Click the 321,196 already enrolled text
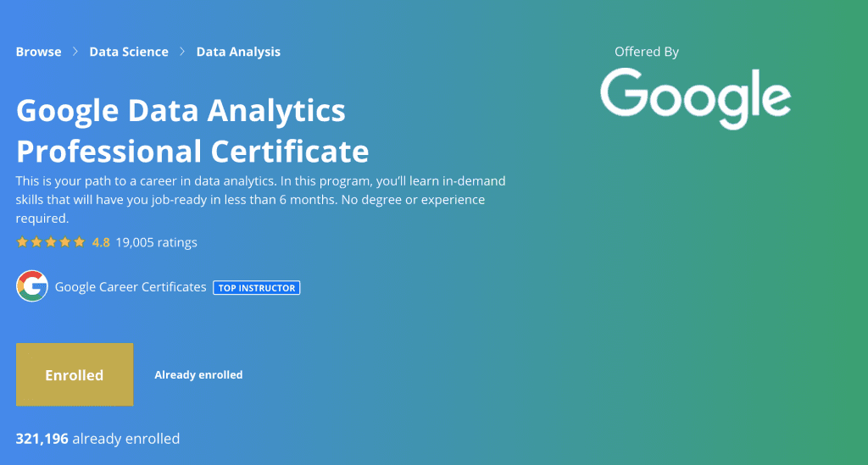The width and height of the screenshot is (868, 465). 97,439
